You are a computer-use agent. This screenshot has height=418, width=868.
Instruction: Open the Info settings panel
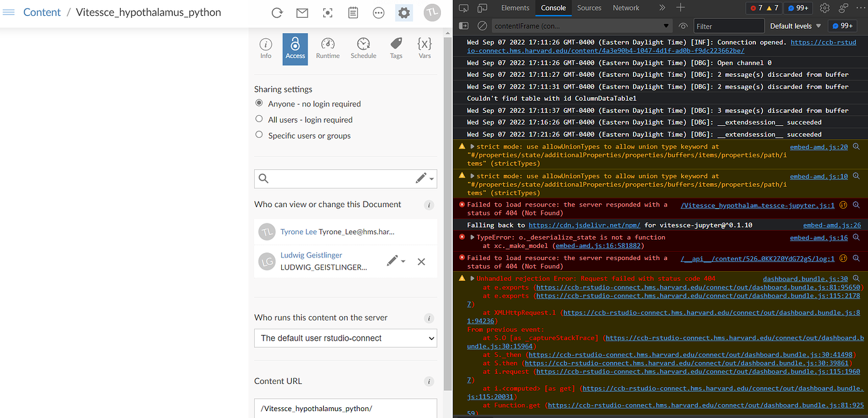coord(265,48)
